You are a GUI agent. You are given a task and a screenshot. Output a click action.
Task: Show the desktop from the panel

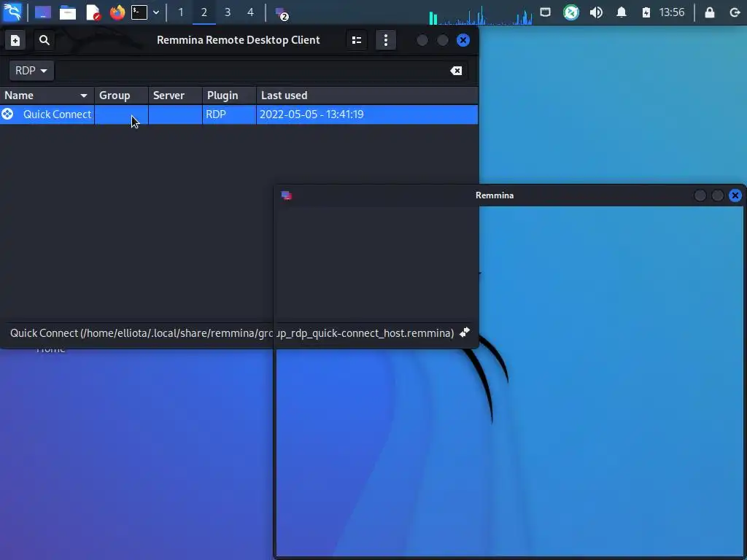(x=43, y=12)
